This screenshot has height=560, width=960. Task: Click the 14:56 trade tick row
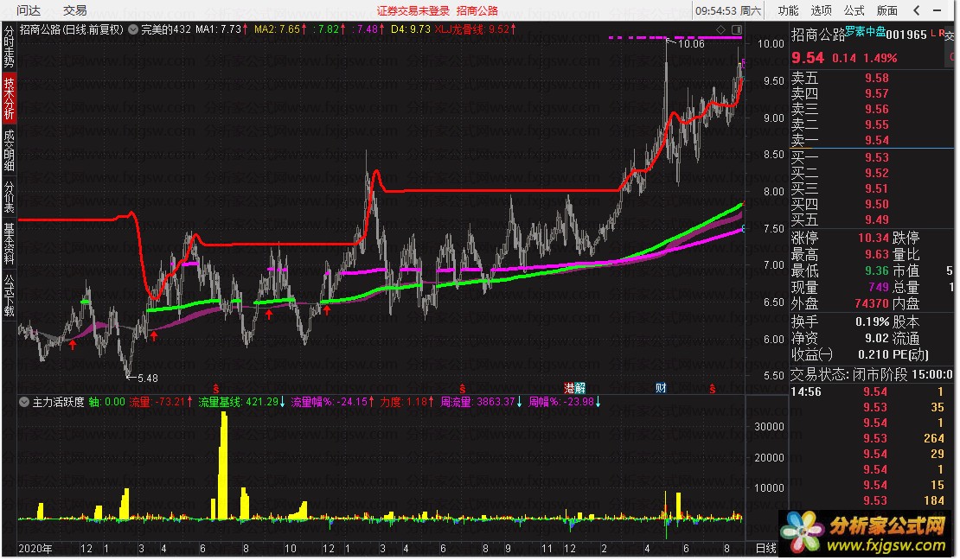point(872,391)
